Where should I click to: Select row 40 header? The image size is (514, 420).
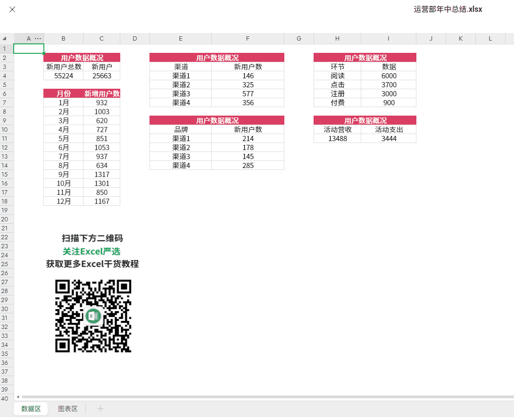[7, 398]
